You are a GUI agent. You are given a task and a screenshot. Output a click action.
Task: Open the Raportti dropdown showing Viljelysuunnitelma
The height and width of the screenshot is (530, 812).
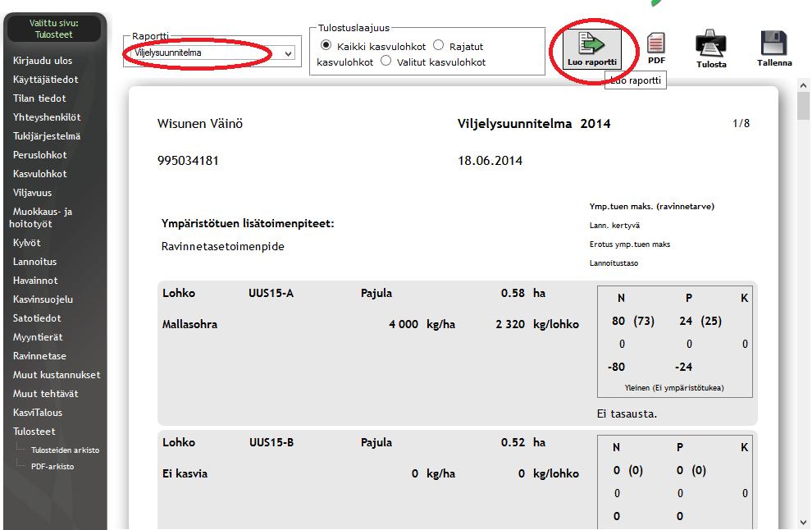point(213,53)
